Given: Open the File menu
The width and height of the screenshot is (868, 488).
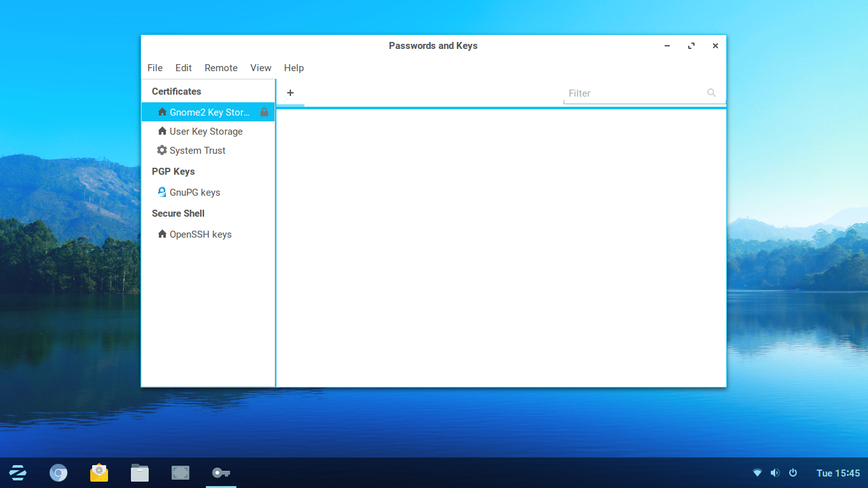Looking at the screenshot, I should [x=155, y=68].
